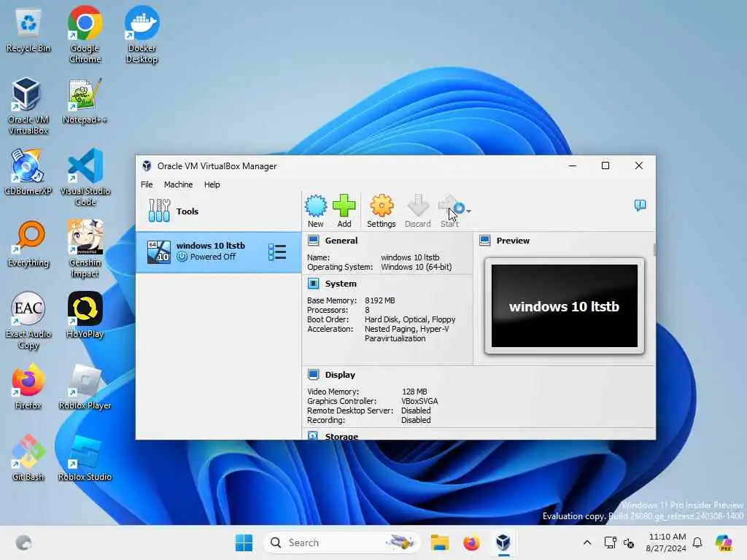The width and height of the screenshot is (747, 560).
Task: Select the Google Chrome desktop icon
Action: [x=85, y=35]
